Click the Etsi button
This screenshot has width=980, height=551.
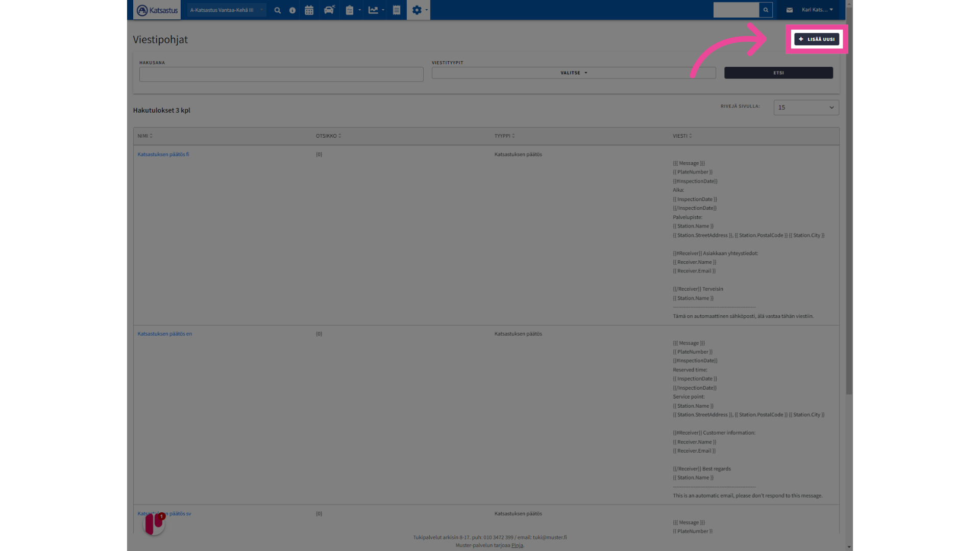[778, 73]
